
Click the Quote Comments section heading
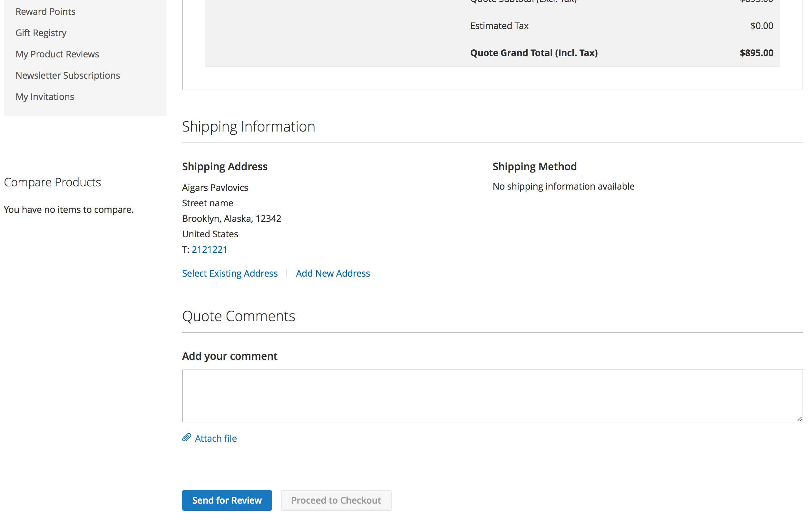[x=239, y=316]
